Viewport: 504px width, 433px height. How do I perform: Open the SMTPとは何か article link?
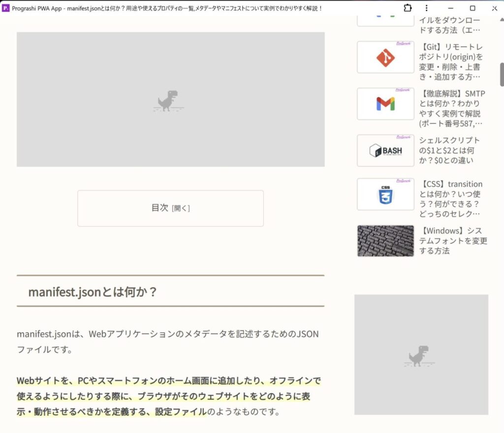pyautogui.click(x=451, y=108)
